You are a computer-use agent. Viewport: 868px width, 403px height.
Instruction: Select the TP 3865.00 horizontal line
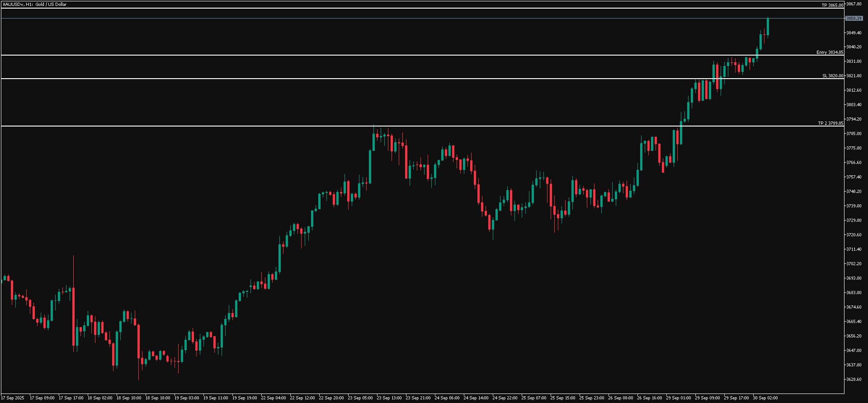407,8
